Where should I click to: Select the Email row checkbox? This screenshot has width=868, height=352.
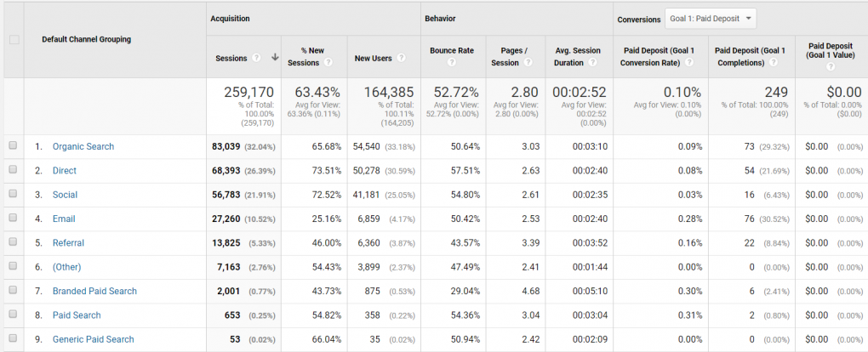(x=13, y=219)
